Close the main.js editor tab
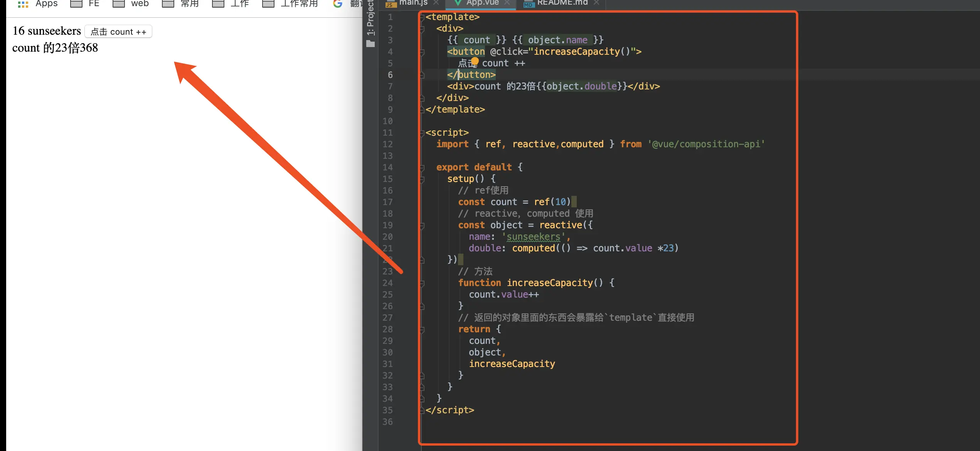 (436, 3)
